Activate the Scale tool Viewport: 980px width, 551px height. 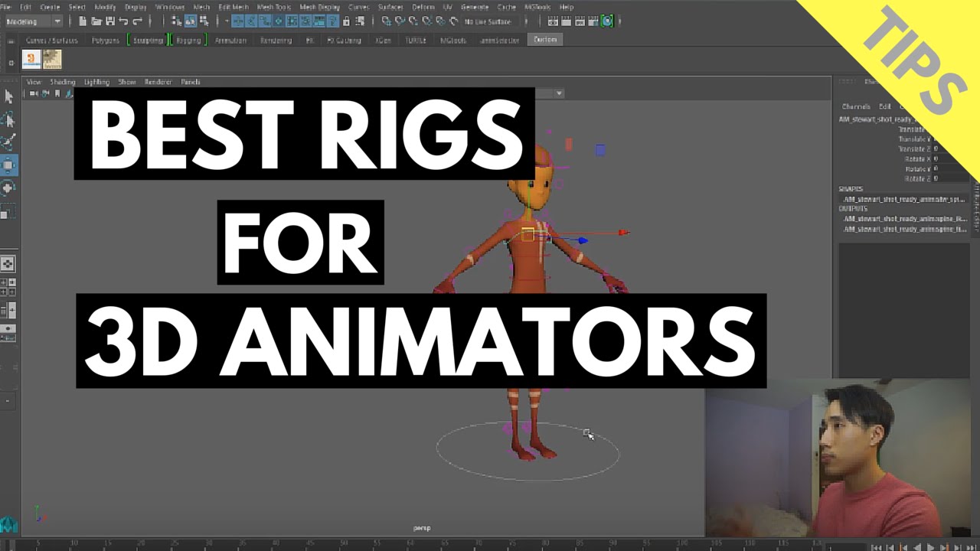6,210
